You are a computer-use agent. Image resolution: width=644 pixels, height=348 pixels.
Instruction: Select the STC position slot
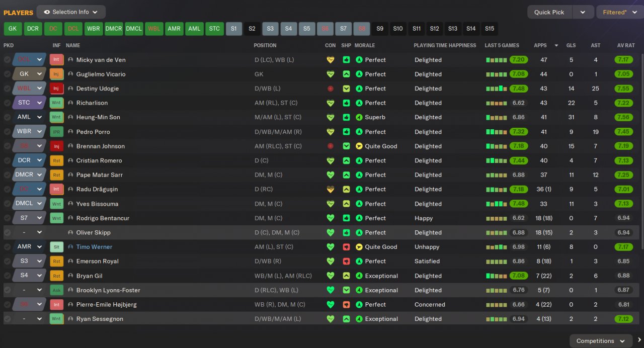pos(214,29)
